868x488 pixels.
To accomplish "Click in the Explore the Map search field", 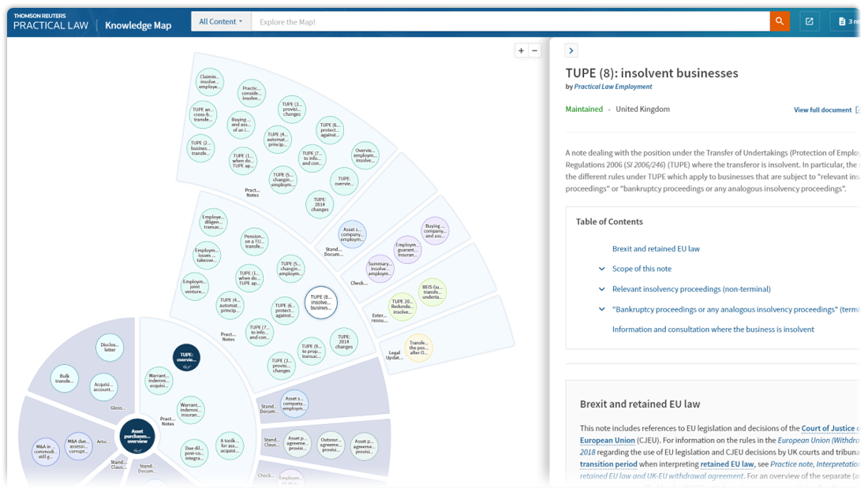I will pyautogui.click(x=509, y=21).
